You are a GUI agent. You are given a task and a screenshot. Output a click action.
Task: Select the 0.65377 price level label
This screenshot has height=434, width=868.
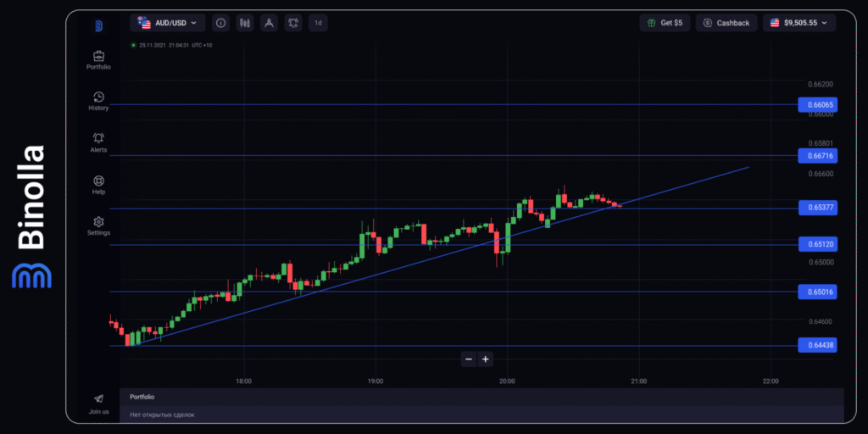tap(817, 208)
